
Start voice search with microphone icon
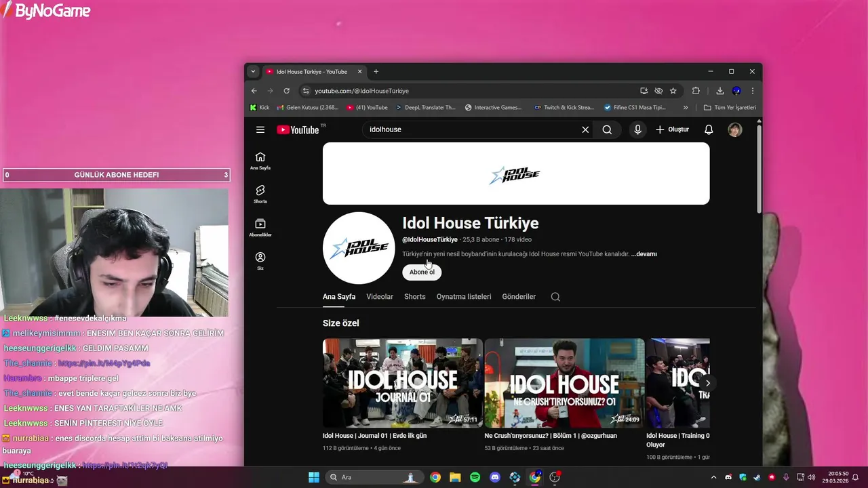637,129
